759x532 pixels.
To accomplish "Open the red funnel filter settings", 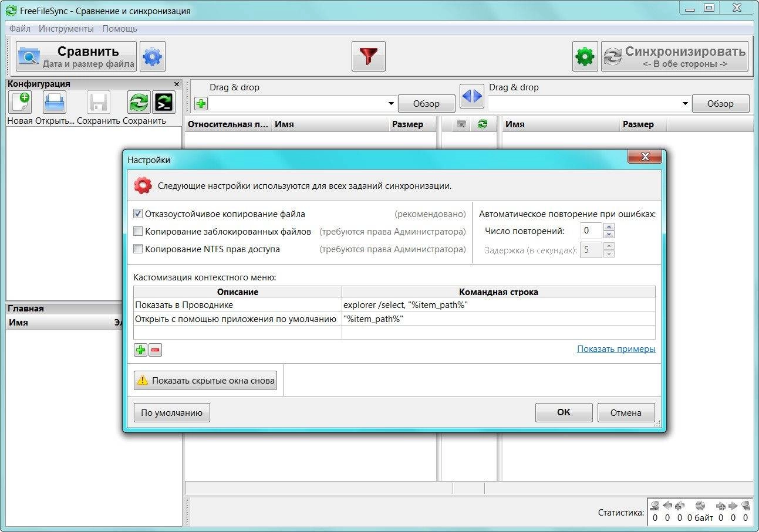I will (369, 56).
